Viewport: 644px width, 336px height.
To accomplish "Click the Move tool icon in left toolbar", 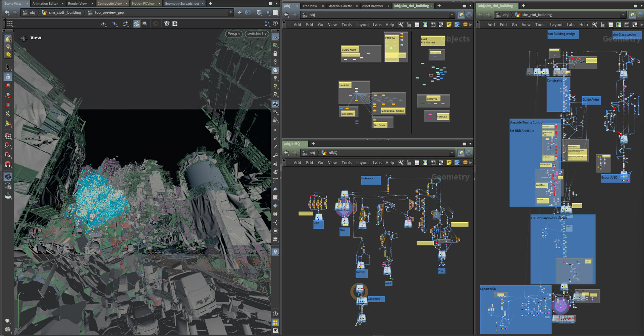I will click(8, 86).
